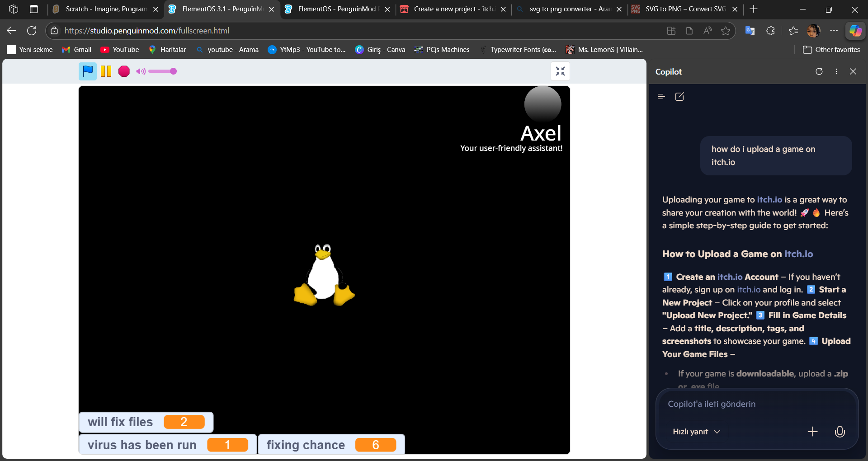Screen dimensions: 868x461
Task: Refresh the Copilot sidebar
Action: coord(819,71)
